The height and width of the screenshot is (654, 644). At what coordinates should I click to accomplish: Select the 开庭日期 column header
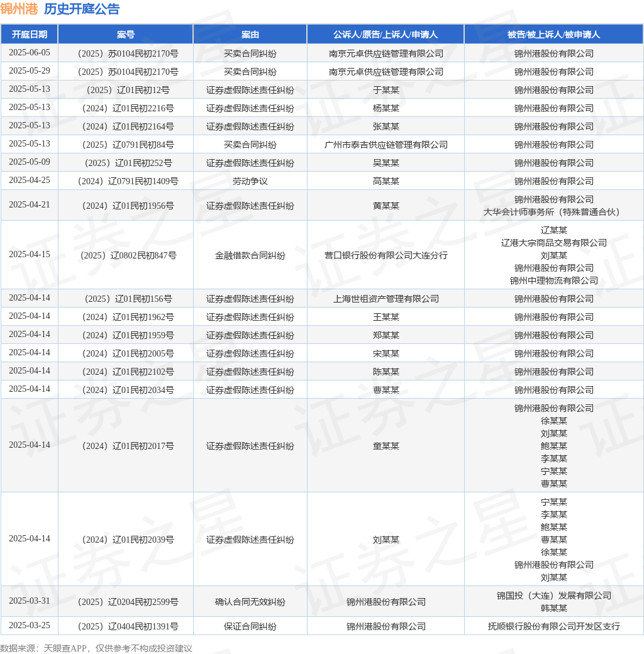pyautogui.click(x=29, y=34)
